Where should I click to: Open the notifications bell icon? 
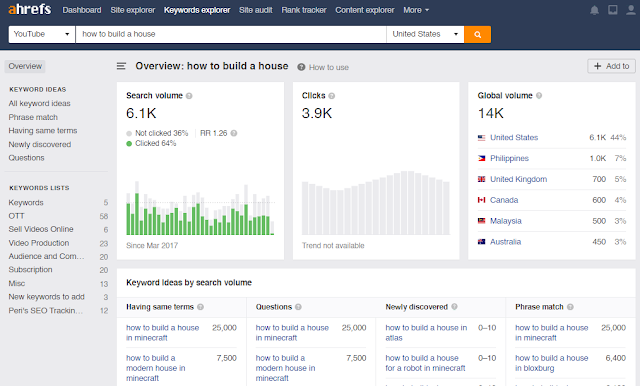pyautogui.click(x=594, y=10)
